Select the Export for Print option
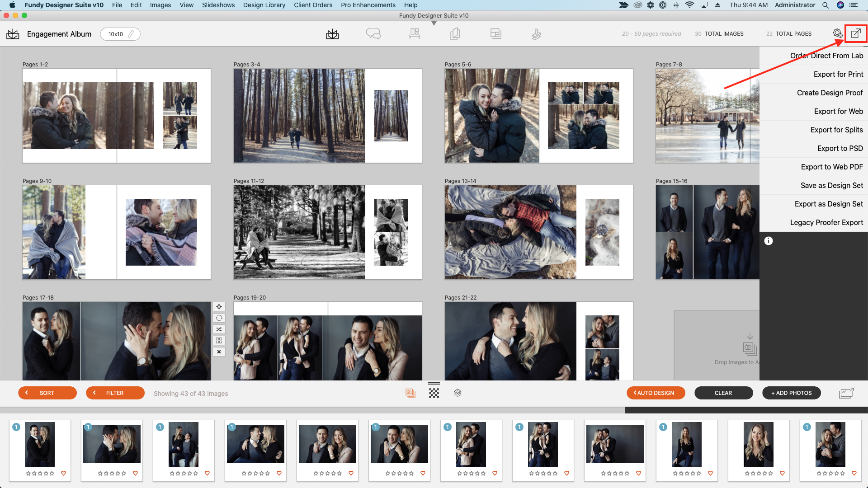The image size is (868, 488). tap(838, 75)
